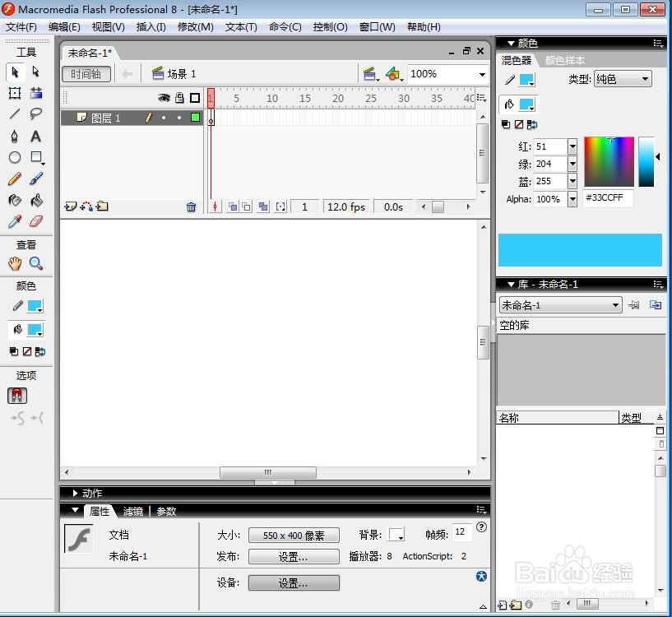The image size is (672, 617).
Task: Add a motion guide layer
Action: tap(86, 206)
